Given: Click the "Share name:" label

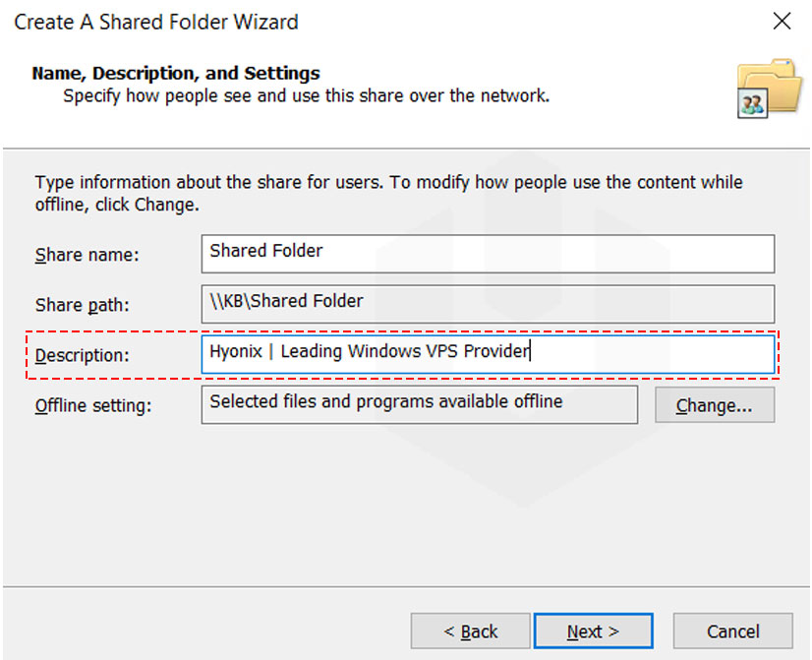Looking at the screenshot, I should pos(87,255).
